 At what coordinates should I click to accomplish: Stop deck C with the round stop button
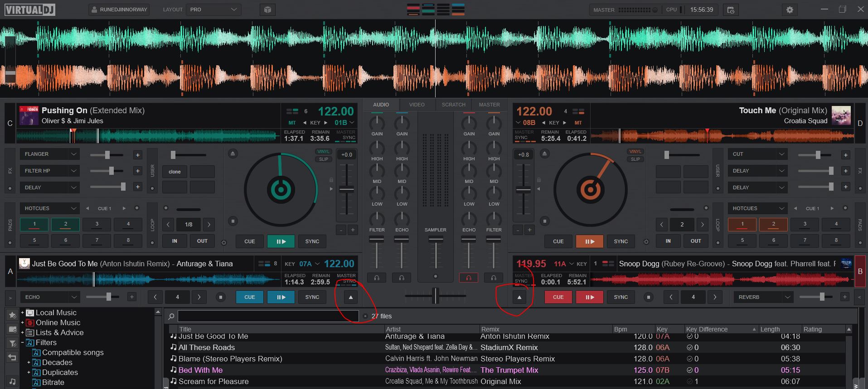[x=233, y=221]
